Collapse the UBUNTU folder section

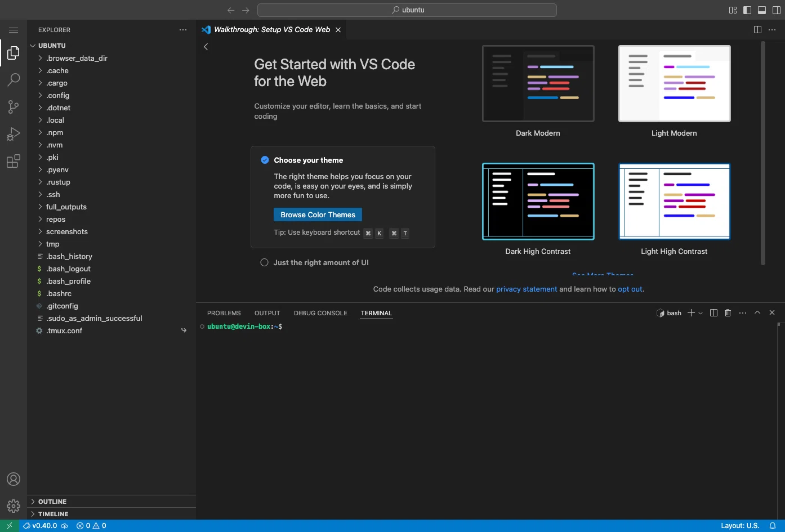(111, 46)
